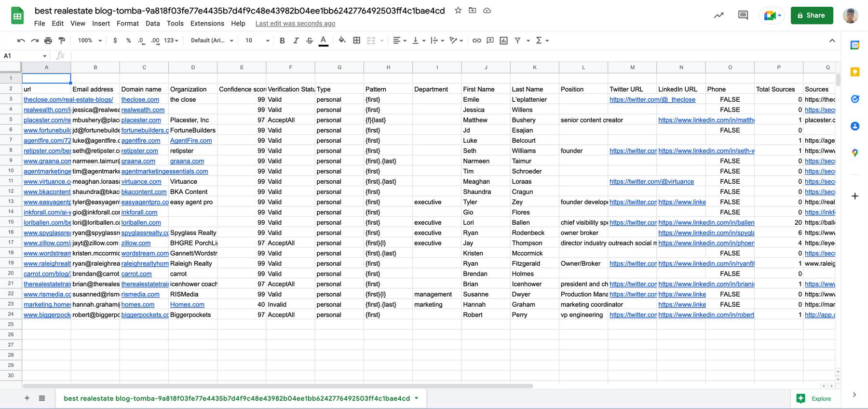Image resolution: width=868 pixels, height=409 pixels.
Task: Open text wrapping dropdown
Action: click(x=437, y=41)
